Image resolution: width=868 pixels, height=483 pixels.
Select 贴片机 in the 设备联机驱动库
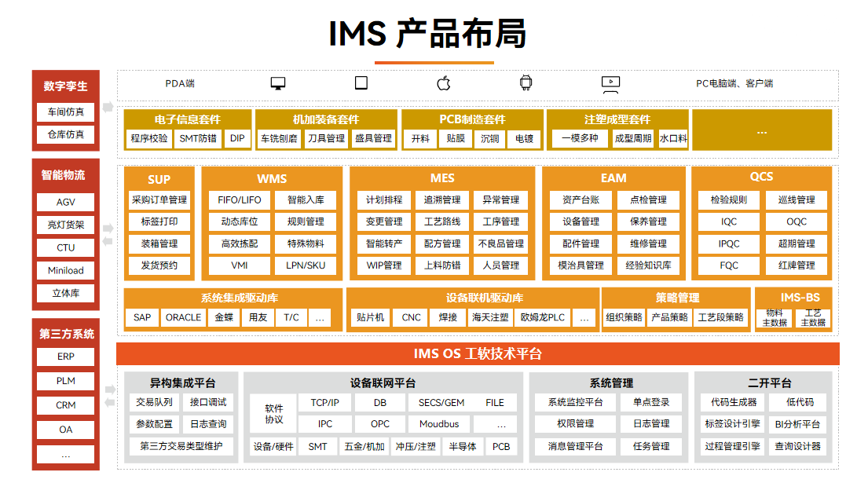click(x=370, y=317)
